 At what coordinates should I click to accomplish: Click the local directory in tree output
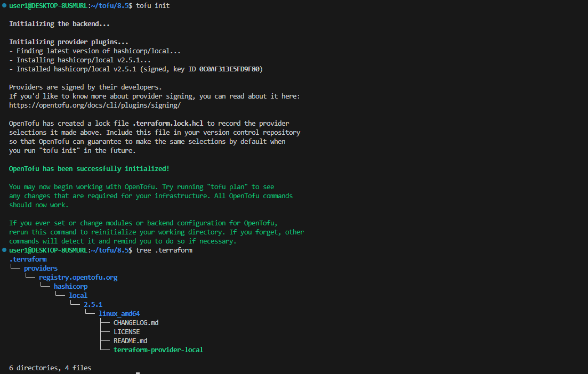tap(78, 295)
